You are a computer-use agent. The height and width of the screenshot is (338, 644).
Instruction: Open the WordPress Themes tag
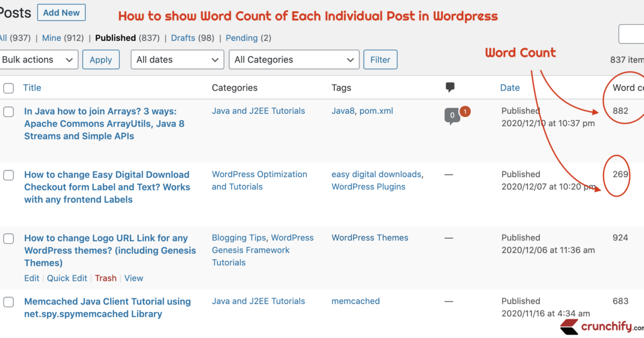370,238
